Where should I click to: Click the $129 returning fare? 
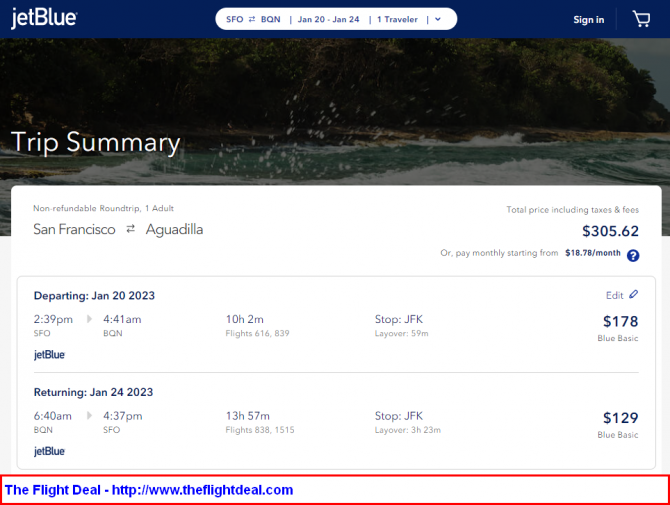tap(620, 418)
